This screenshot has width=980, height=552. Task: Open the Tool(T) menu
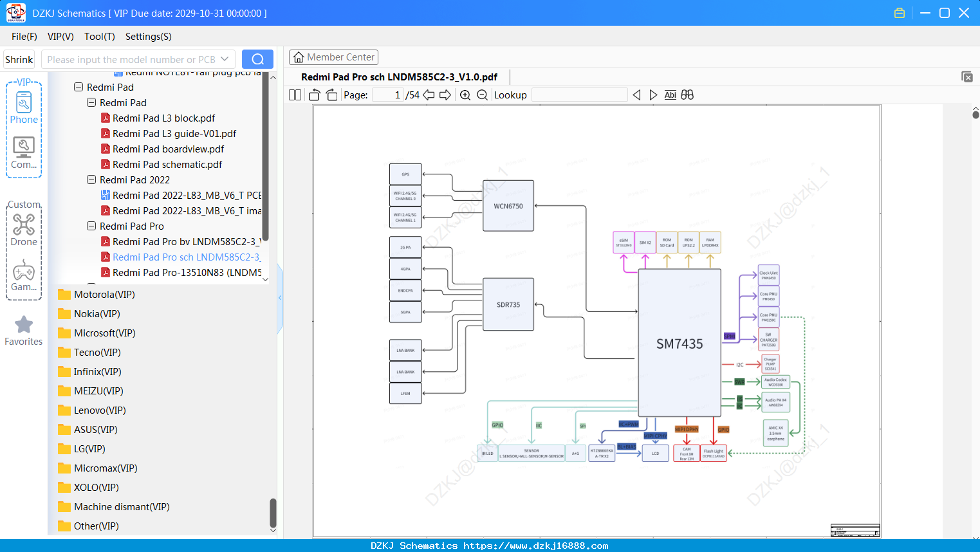coord(100,37)
